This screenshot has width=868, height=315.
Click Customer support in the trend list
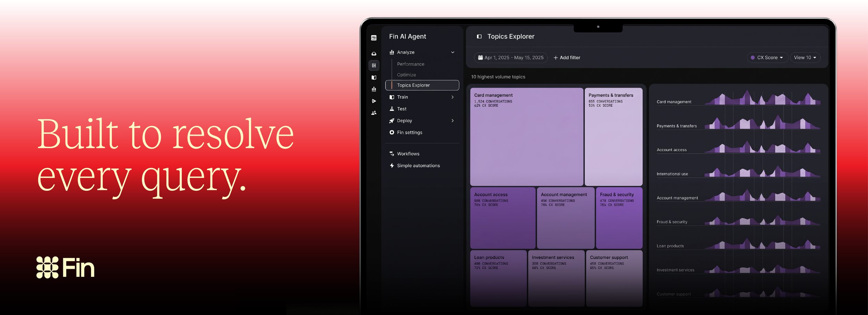point(674,294)
